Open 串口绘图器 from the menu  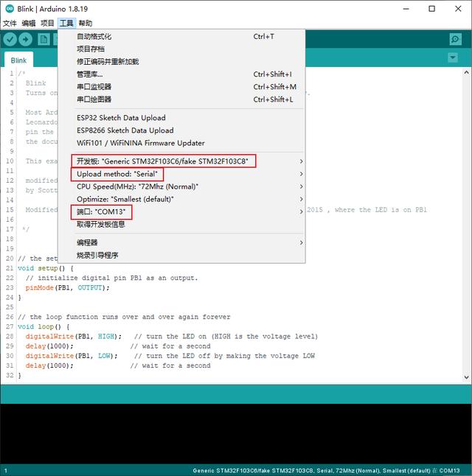click(181, 99)
